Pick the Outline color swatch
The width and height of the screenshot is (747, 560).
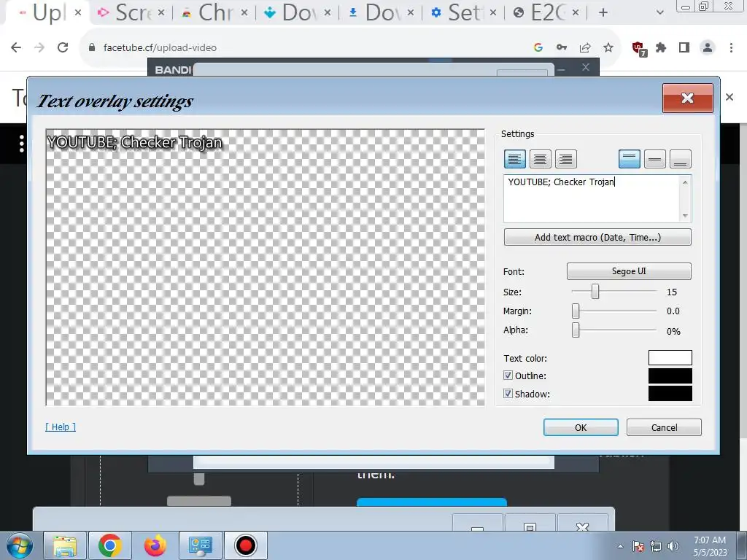click(670, 376)
